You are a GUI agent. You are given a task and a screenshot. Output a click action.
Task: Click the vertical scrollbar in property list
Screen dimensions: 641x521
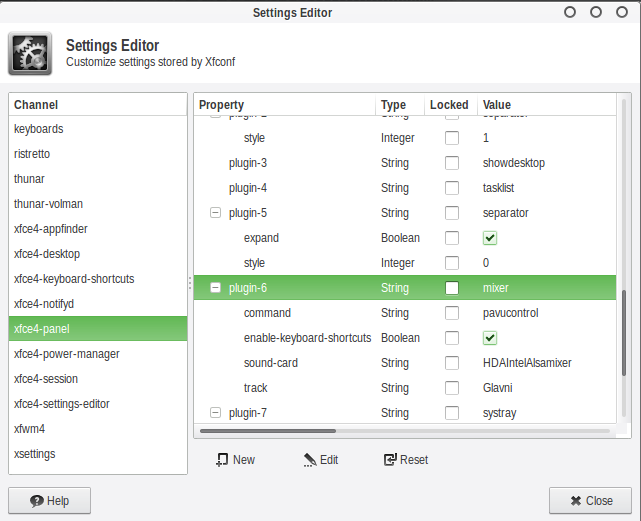625,350
